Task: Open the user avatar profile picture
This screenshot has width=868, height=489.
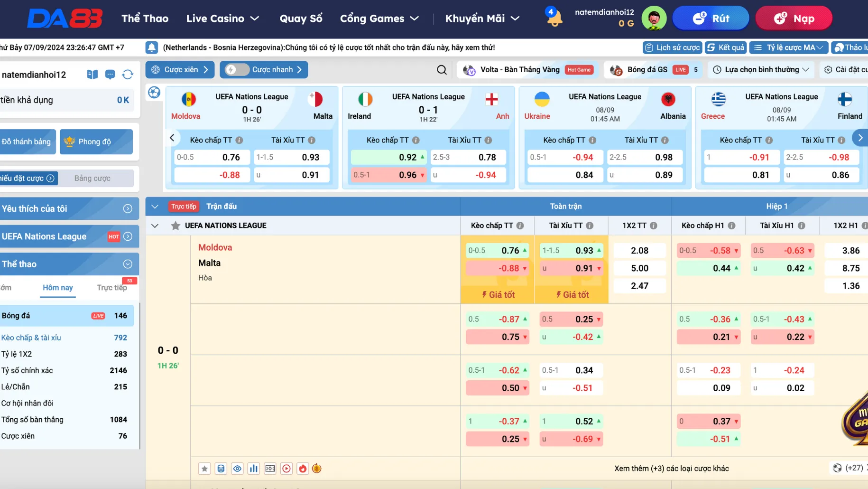Action: coord(654,19)
